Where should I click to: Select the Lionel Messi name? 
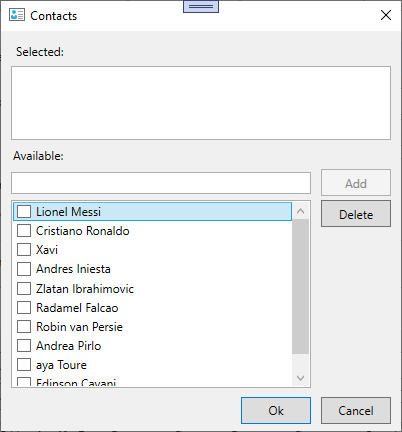pos(68,212)
